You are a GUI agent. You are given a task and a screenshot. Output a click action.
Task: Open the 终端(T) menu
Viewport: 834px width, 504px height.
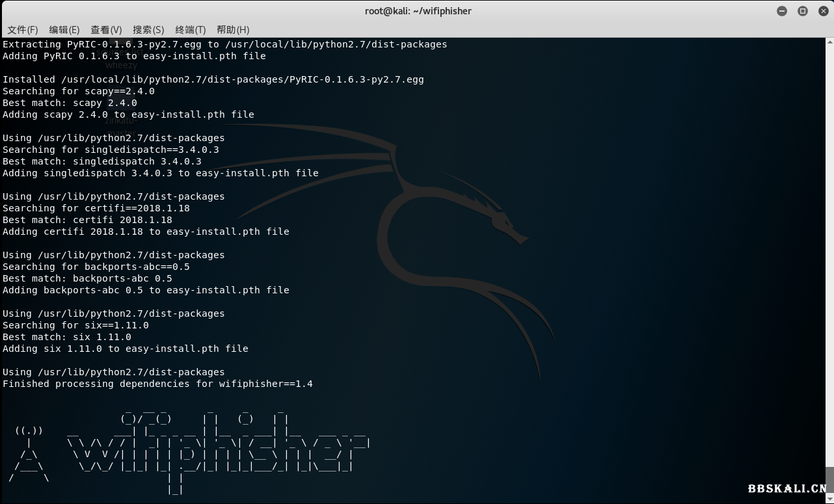(190, 29)
